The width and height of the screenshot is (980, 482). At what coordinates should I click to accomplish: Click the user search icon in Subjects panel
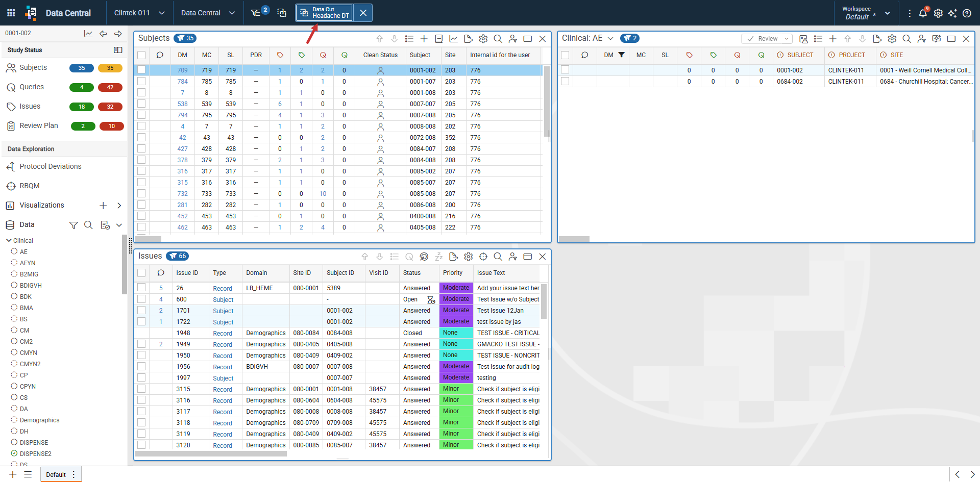coord(513,39)
